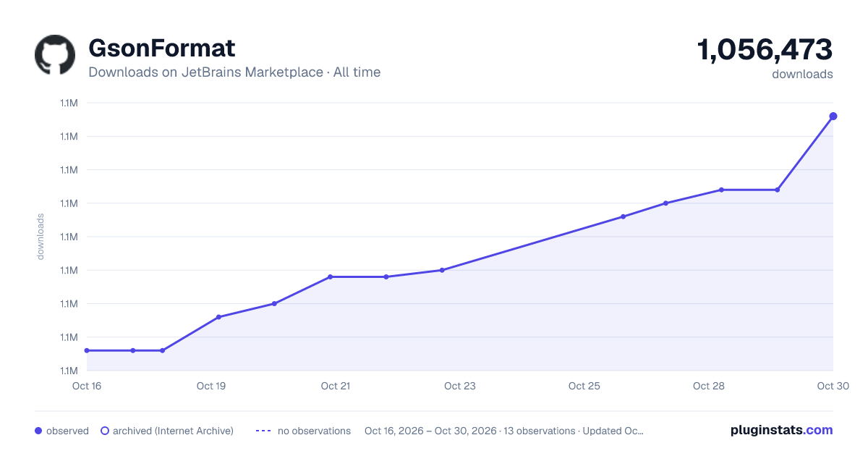Click the GitHub logo avatar

pyautogui.click(x=55, y=54)
